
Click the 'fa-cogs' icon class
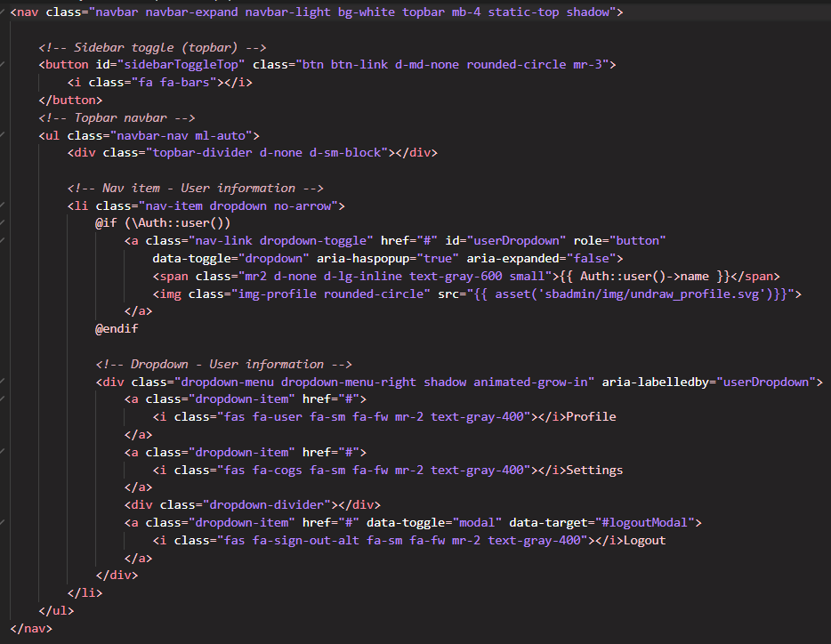(x=278, y=471)
